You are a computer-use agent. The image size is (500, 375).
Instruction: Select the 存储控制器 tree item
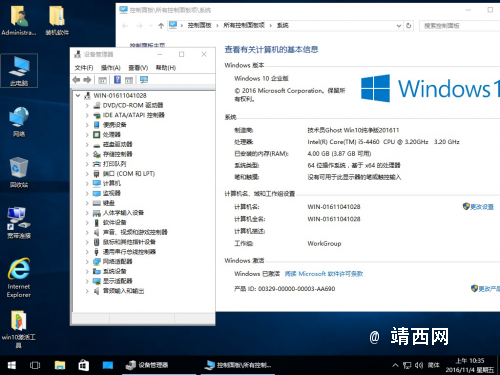point(117,154)
